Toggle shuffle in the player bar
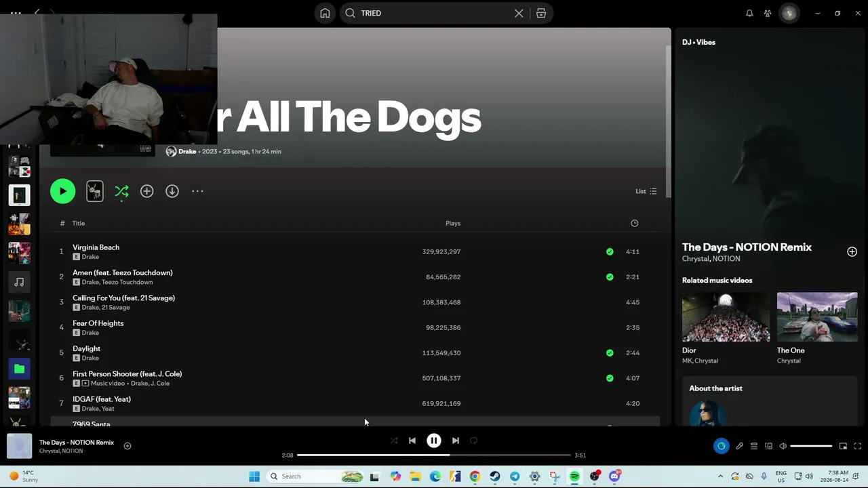Viewport: 868px width, 488px height. [x=394, y=441]
